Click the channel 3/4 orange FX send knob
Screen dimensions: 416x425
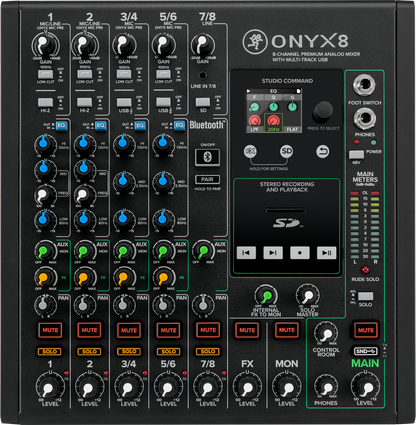pyautogui.click(x=123, y=277)
